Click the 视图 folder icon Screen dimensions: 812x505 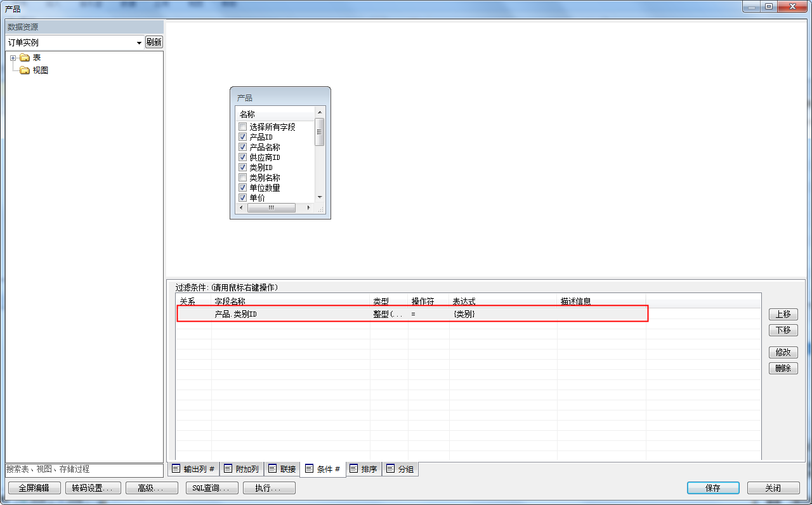point(25,70)
